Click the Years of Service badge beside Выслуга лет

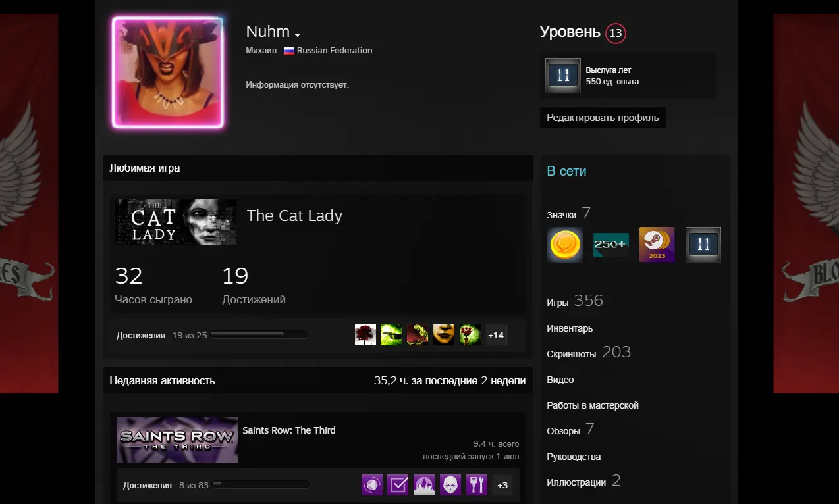(563, 76)
